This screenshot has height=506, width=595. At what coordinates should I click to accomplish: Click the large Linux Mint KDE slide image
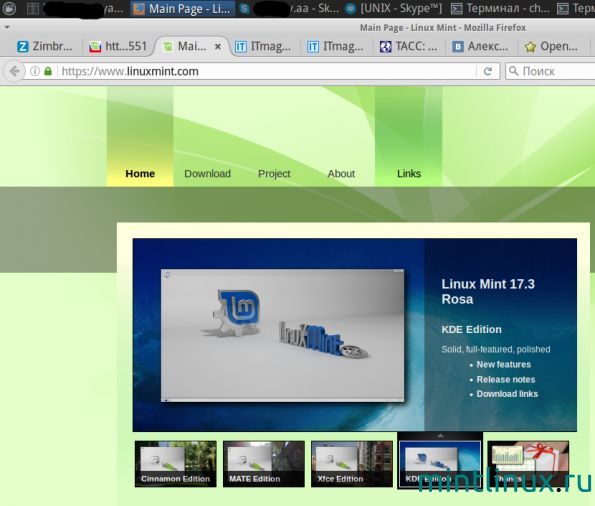(x=282, y=335)
